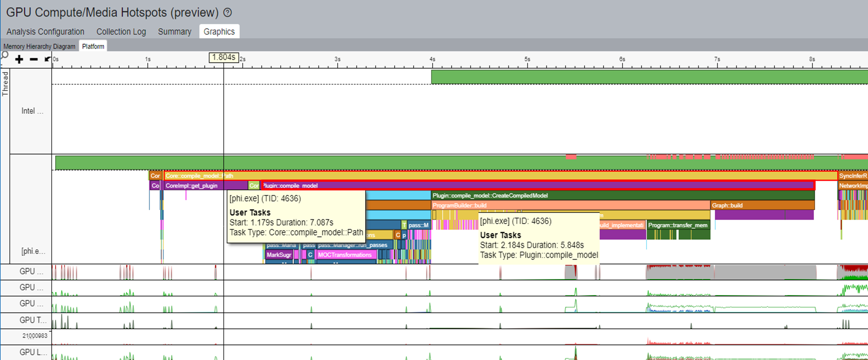Zoom in with the plus icon

(x=19, y=60)
